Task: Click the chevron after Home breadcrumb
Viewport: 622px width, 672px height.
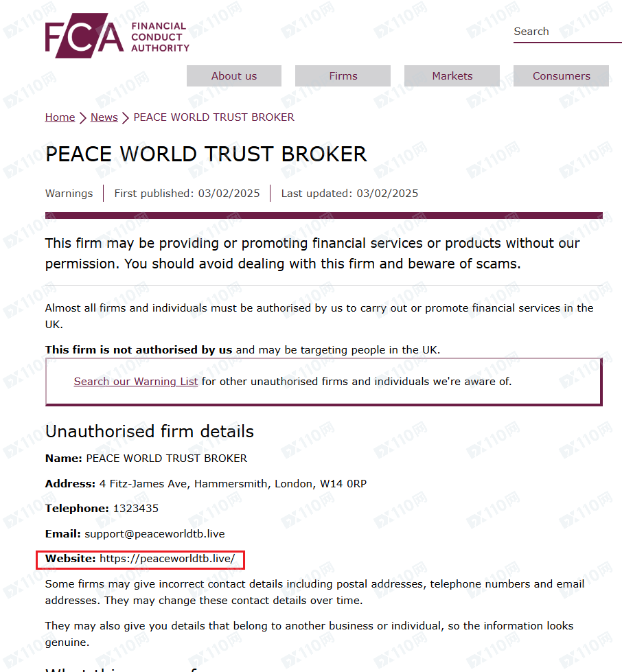Action: 82,118
